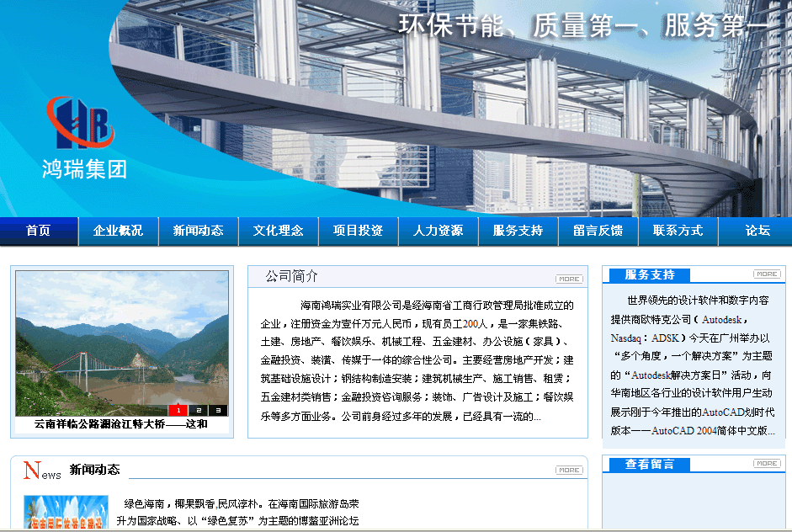Click MORE icon beside 查看留言
Viewport: 792px width, 532px height.
tap(767, 463)
